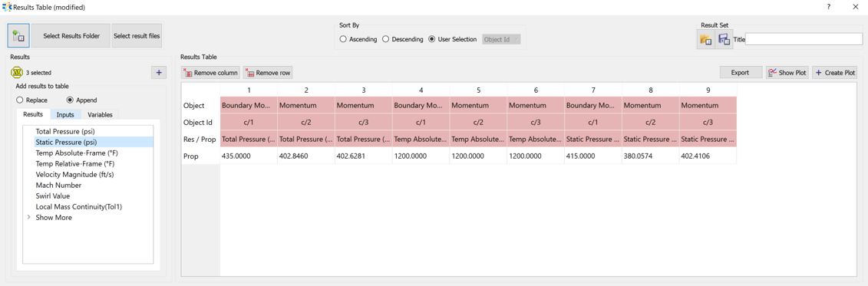The height and width of the screenshot is (286, 868).
Task: Choose the Replace radio option
Action: click(x=32, y=100)
